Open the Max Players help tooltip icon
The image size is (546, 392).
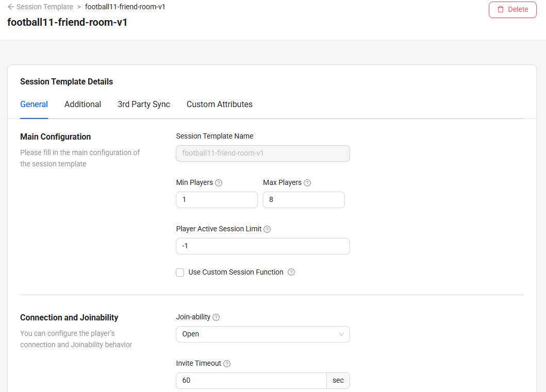pos(307,183)
